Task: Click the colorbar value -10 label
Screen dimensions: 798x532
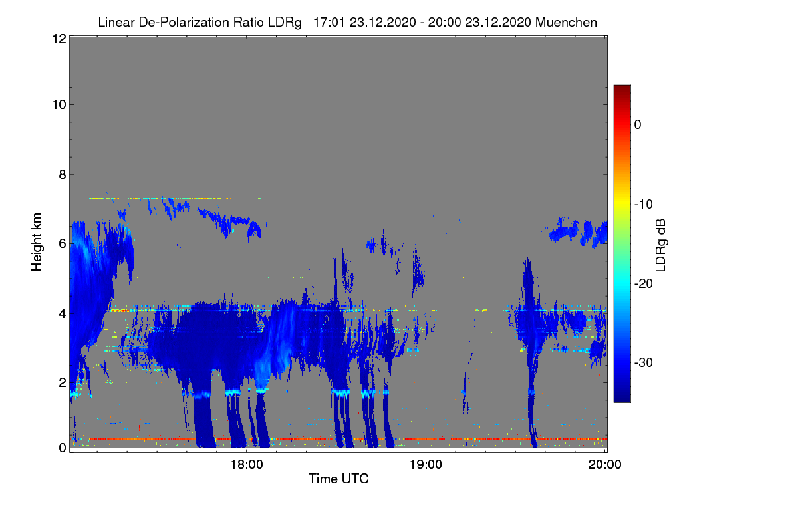Action: pyautogui.click(x=642, y=204)
